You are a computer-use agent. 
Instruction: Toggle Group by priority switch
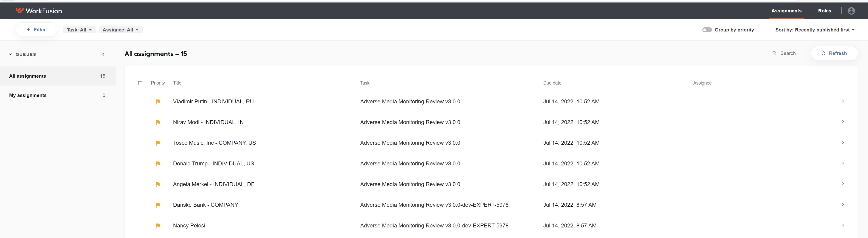point(707,30)
